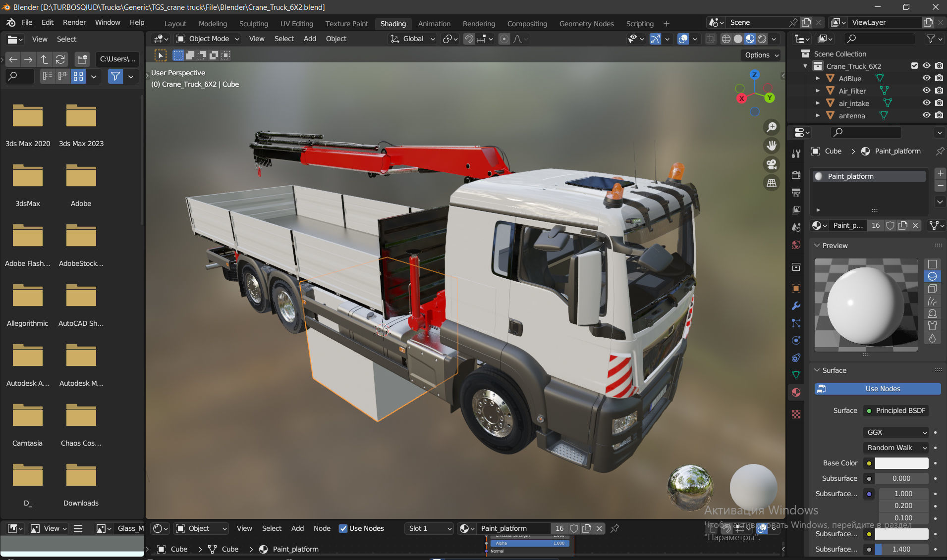Switch to rendered viewport shading
This screenshot has height=560, width=947.
click(762, 39)
